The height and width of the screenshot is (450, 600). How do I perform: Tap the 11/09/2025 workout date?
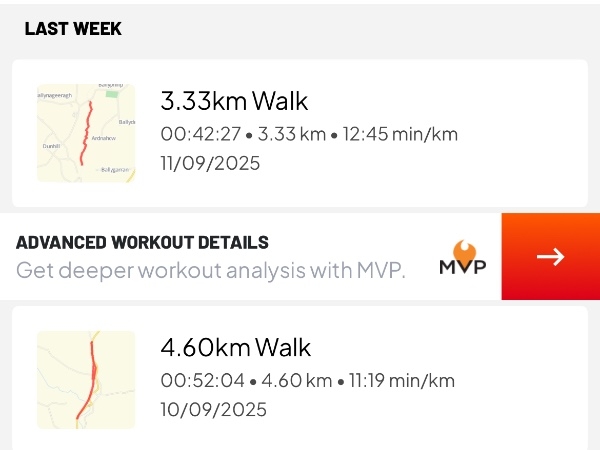point(210,163)
